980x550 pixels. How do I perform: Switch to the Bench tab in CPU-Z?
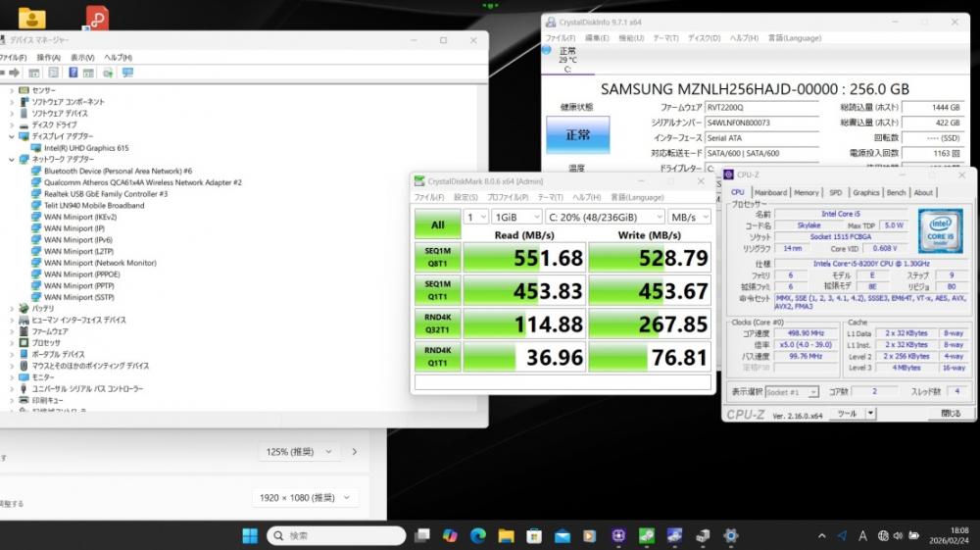pos(897,192)
